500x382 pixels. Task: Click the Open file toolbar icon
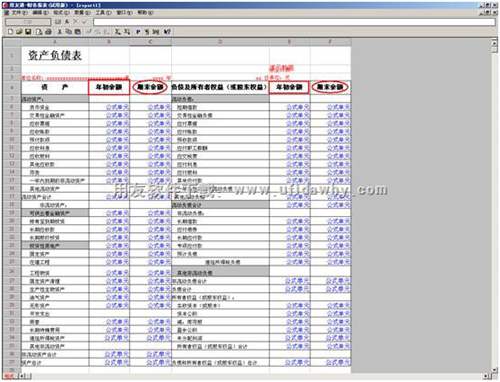pyautogui.click(x=19, y=32)
